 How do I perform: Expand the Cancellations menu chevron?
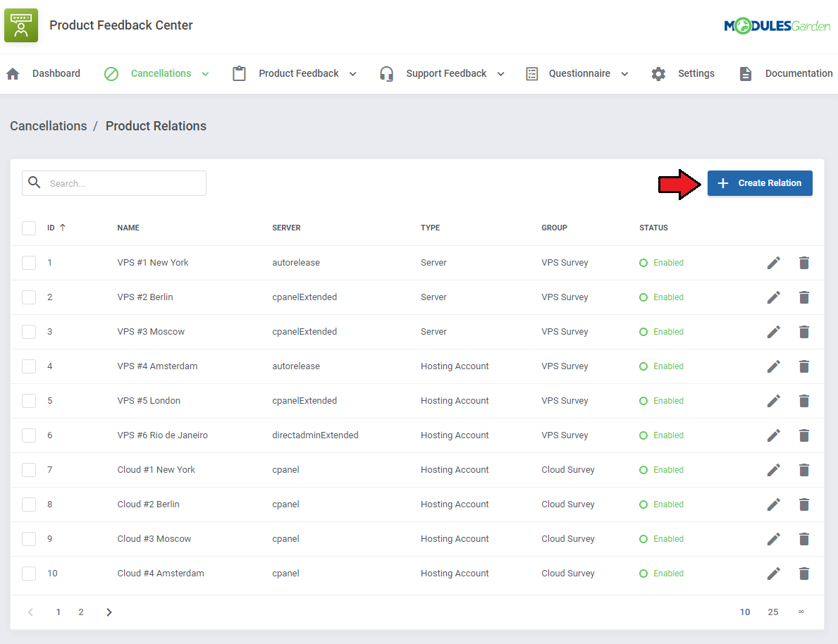(x=205, y=74)
